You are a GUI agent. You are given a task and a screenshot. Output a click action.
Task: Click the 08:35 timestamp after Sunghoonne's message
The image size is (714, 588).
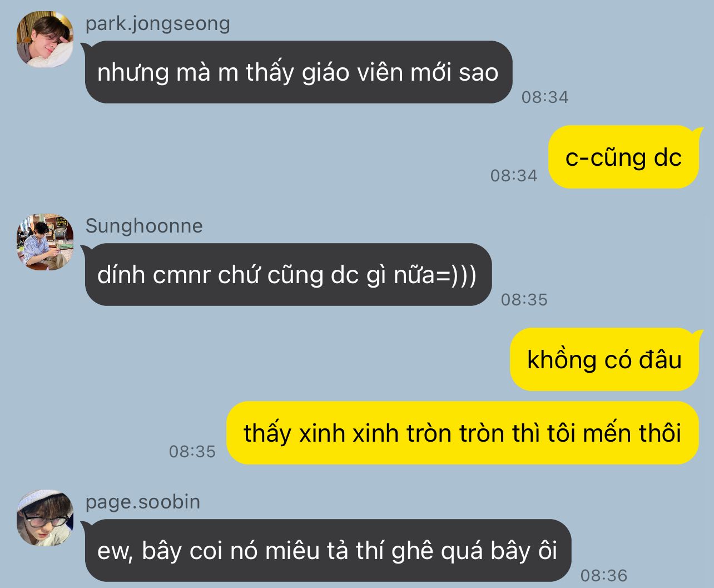(x=524, y=300)
